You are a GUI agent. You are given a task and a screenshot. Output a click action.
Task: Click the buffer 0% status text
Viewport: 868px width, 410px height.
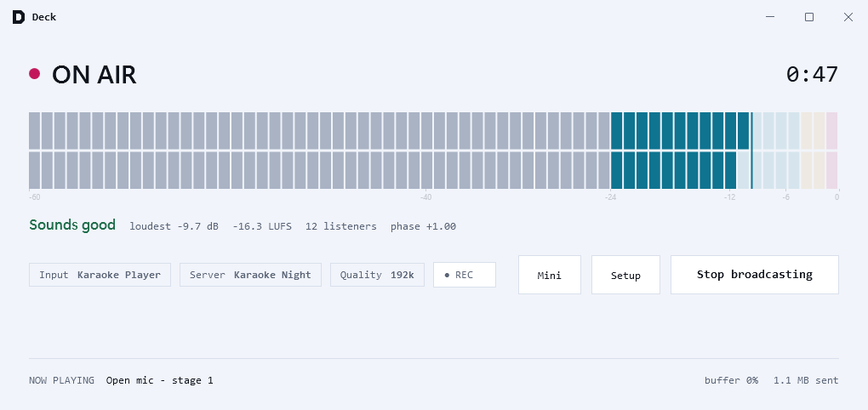731,380
